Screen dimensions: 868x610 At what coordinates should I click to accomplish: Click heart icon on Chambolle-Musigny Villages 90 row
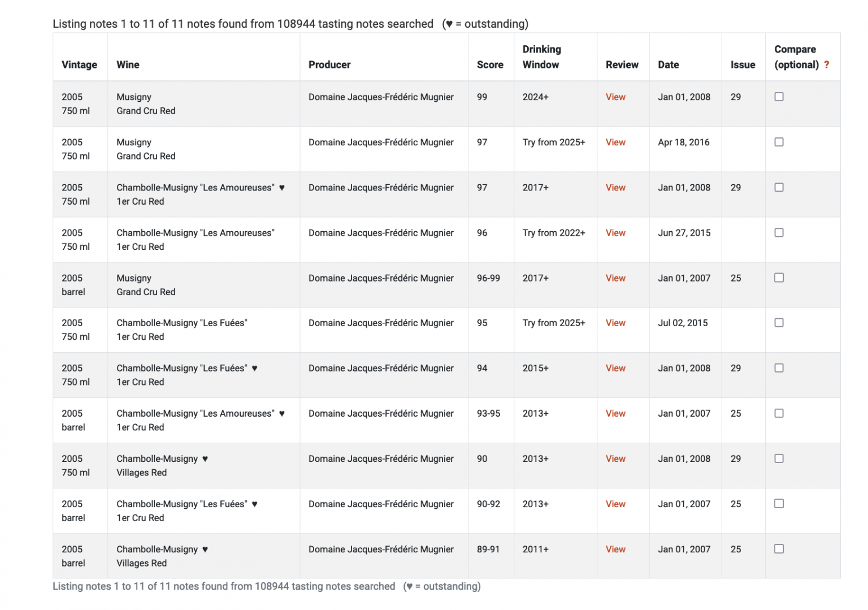pos(205,459)
